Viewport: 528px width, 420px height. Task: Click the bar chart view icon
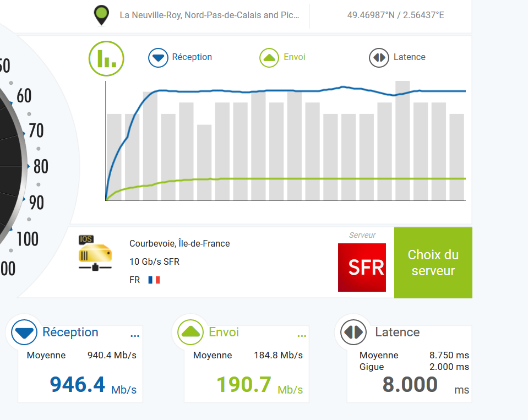106,58
